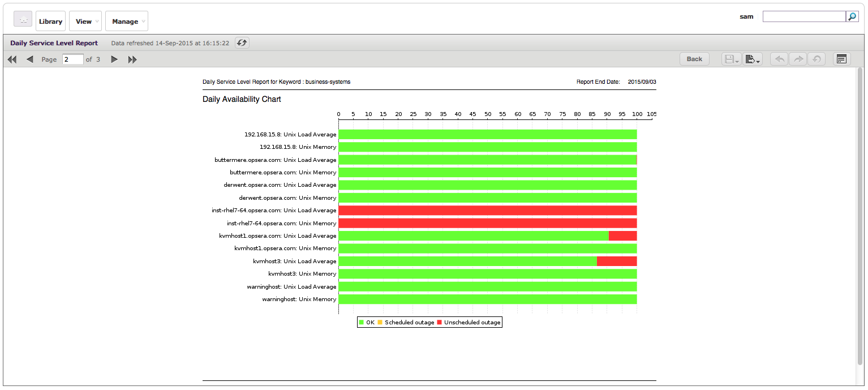The width and height of the screenshot is (868, 390).
Task: Open the export document dropdown
Action: coord(753,59)
